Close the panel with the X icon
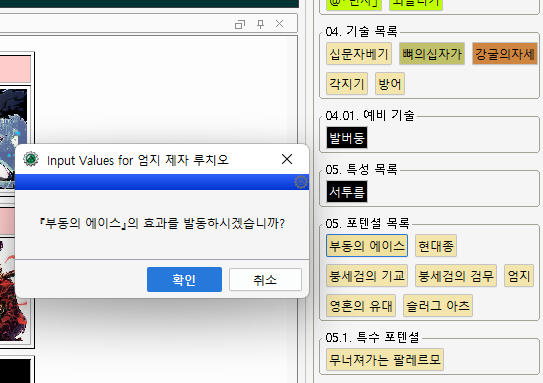 click(x=279, y=24)
